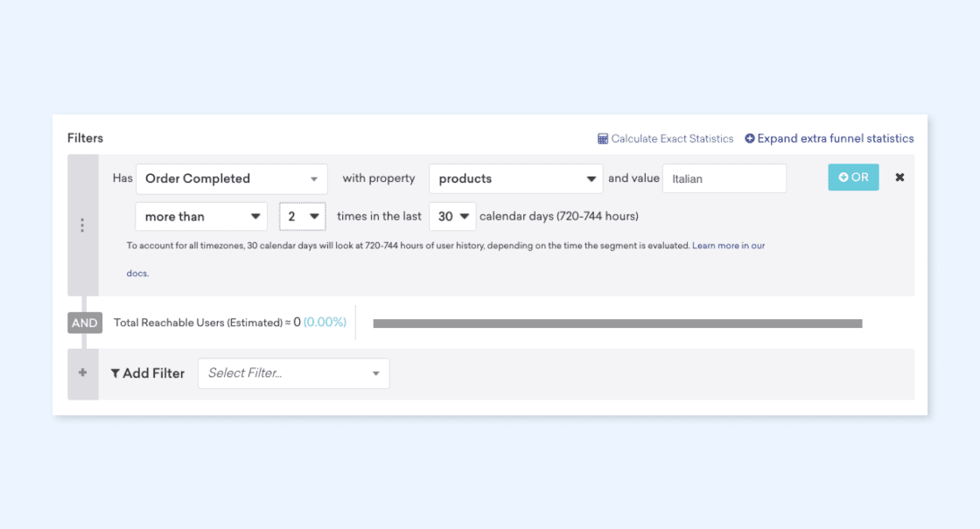Click the Calculate Exact Statistics link
Screen dimensions: 980x529
coord(672,139)
